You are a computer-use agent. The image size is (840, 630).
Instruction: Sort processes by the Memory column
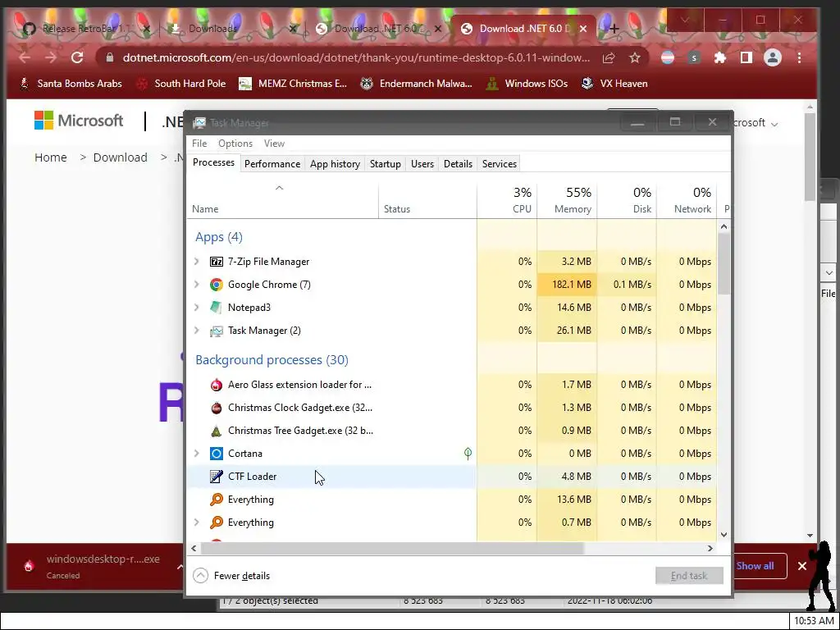click(567, 200)
